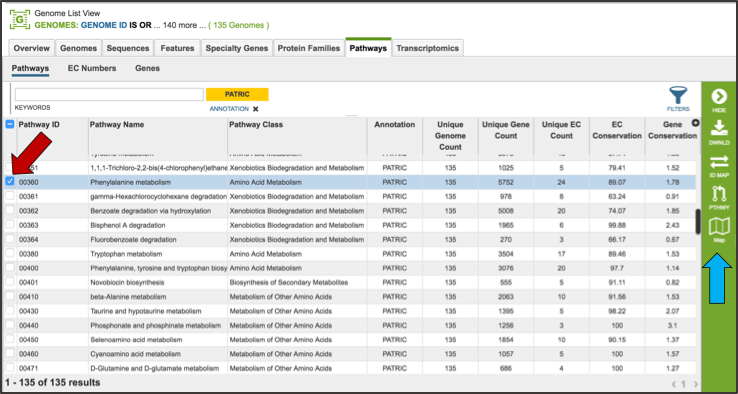
Task: Go to next results page arrow
Action: [x=696, y=384]
